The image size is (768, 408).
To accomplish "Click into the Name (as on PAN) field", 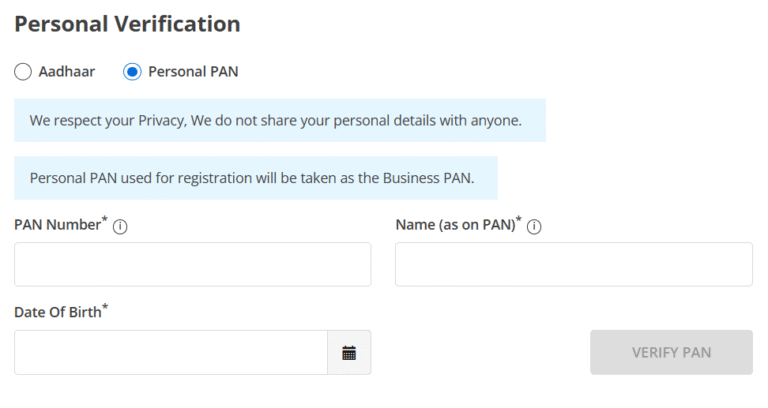I will click(x=573, y=265).
